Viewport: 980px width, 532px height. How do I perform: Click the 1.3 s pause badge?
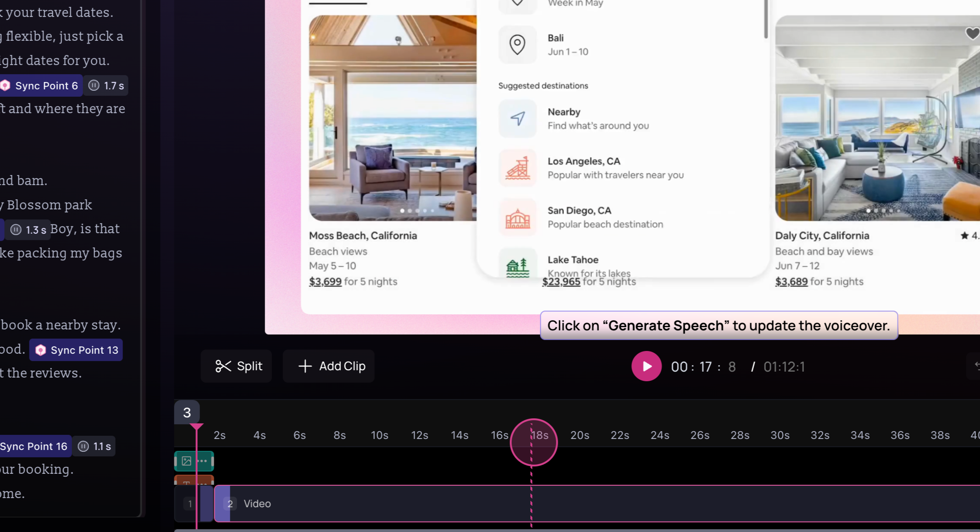coord(28,230)
